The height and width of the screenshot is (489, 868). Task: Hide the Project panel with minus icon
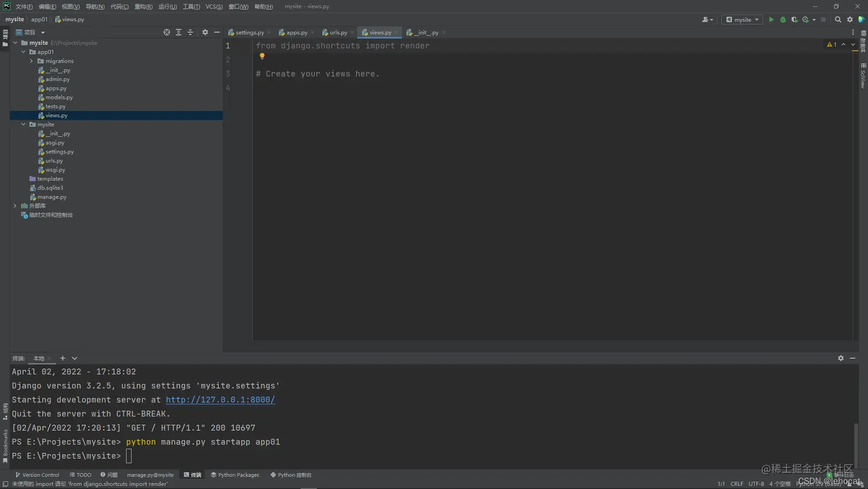[216, 32]
